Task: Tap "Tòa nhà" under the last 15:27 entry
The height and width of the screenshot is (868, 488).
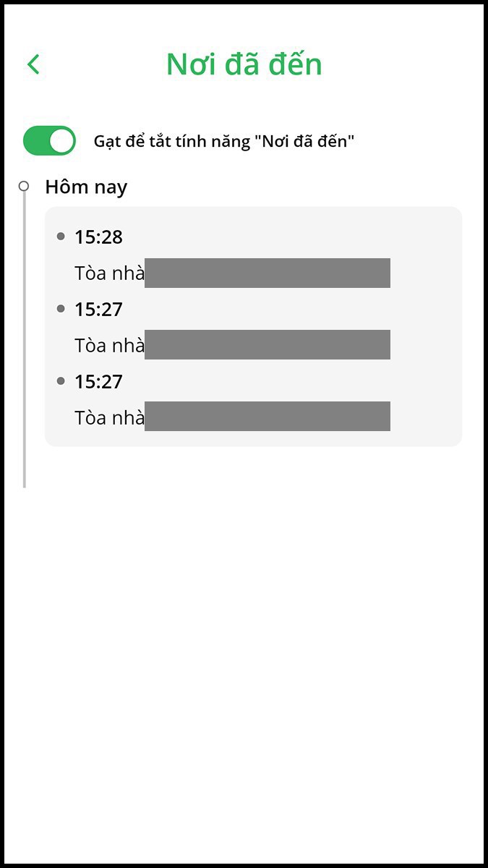Action: pyautogui.click(x=109, y=417)
